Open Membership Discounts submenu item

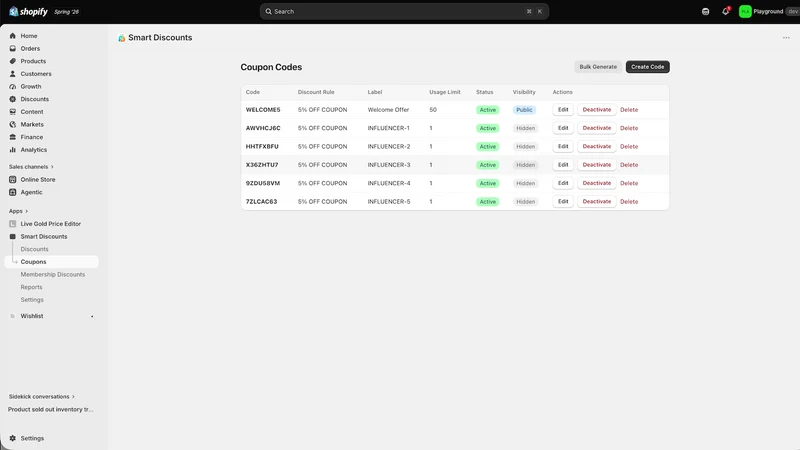pos(53,274)
